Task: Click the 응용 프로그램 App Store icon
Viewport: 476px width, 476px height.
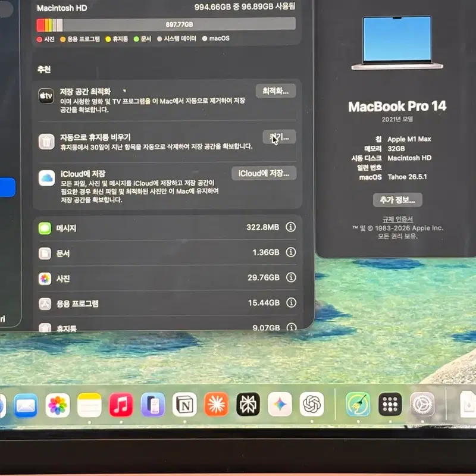Action: tap(45, 303)
